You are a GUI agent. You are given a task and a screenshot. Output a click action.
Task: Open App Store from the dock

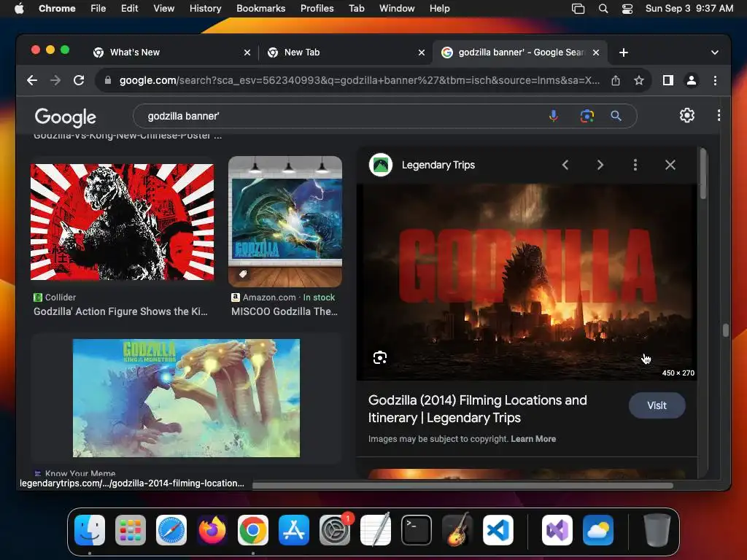point(294,530)
